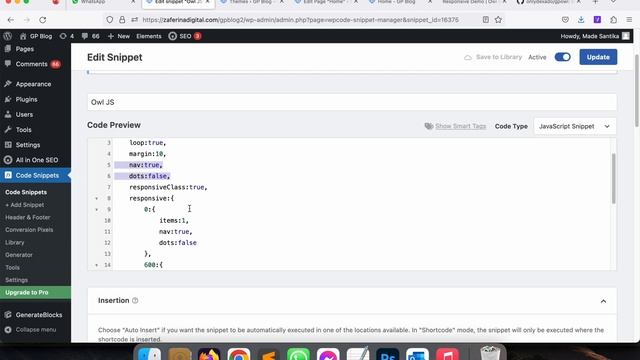Screen dimensions: 640x360
Task: Open Finder from the dock
Action: pos(149,353)
